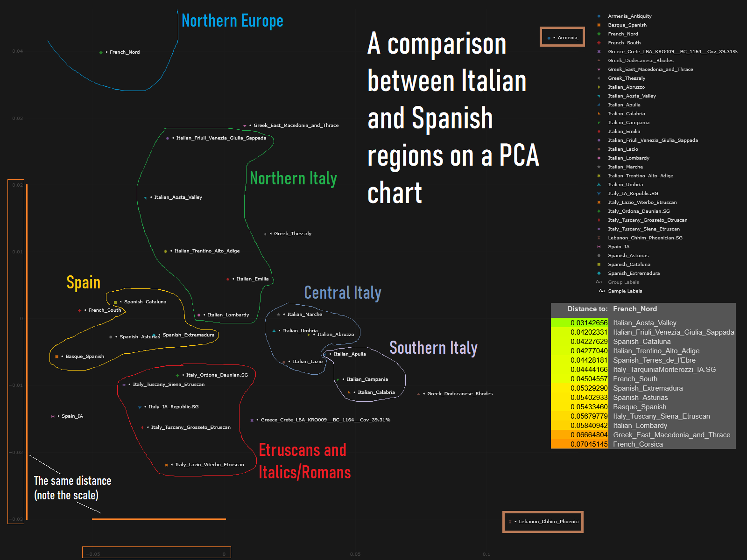Click the Basque_Spanish orange square on the plot

56,357
